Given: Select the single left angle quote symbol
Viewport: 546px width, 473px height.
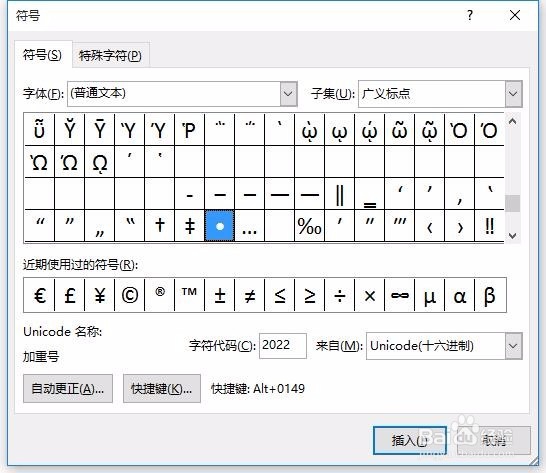Looking at the screenshot, I should [429, 226].
